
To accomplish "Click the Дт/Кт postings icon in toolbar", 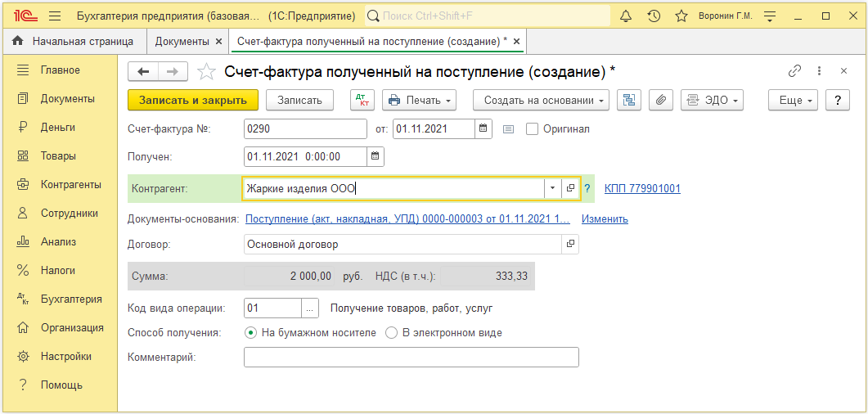I will (x=362, y=101).
